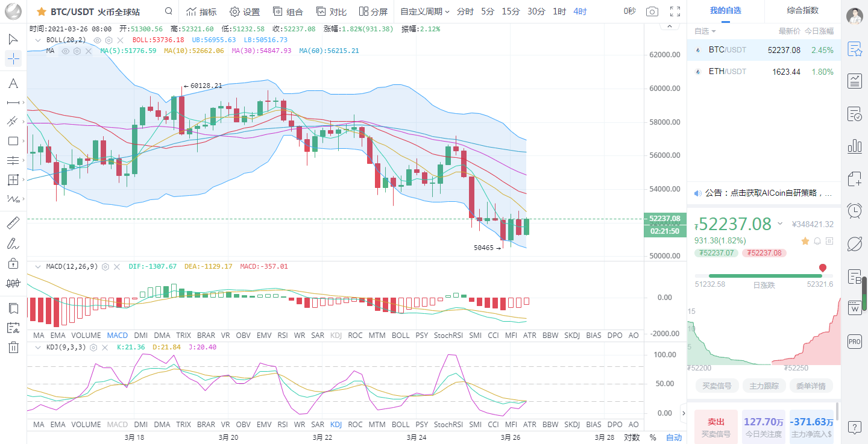Open MACD indicator settings hexagon
The height and width of the screenshot is (444, 868).
pyautogui.click(x=105, y=266)
